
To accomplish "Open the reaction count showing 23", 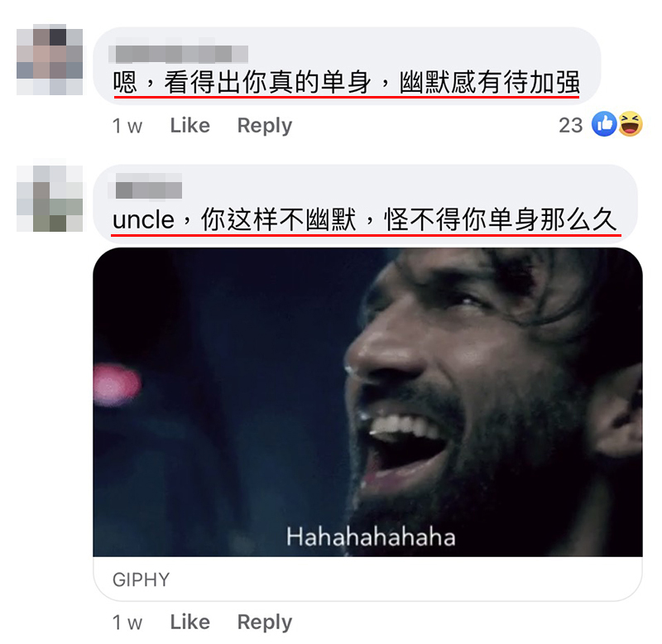I will (x=570, y=126).
